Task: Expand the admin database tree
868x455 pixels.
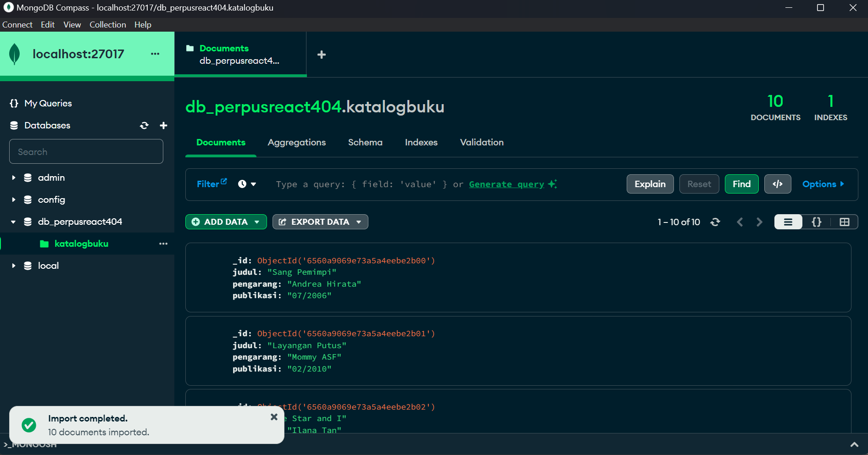Action: pos(13,178)
